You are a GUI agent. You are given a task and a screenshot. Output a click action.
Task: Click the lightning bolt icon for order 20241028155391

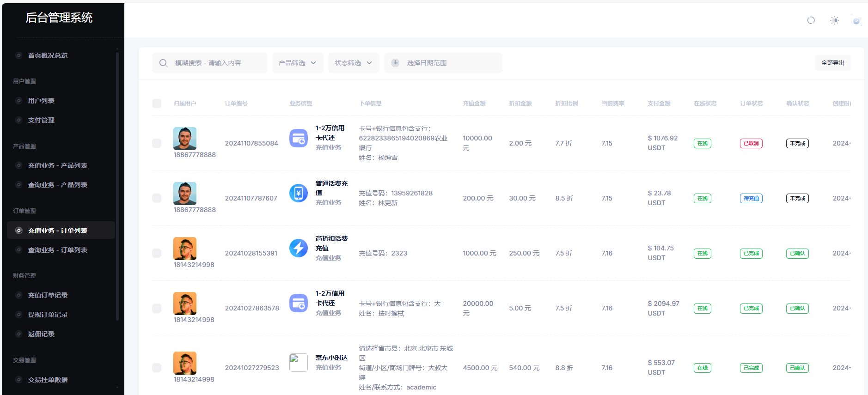click(x=298, y=248)
